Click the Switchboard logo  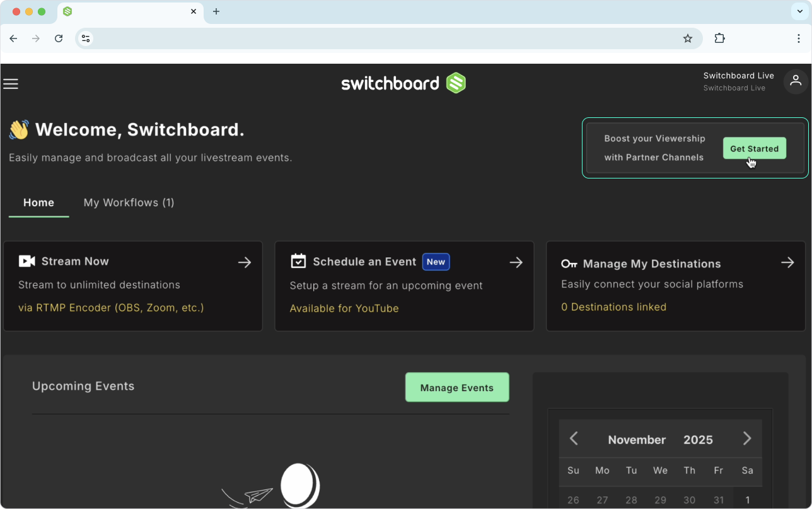pyautogui.click(x=403, y=83)
